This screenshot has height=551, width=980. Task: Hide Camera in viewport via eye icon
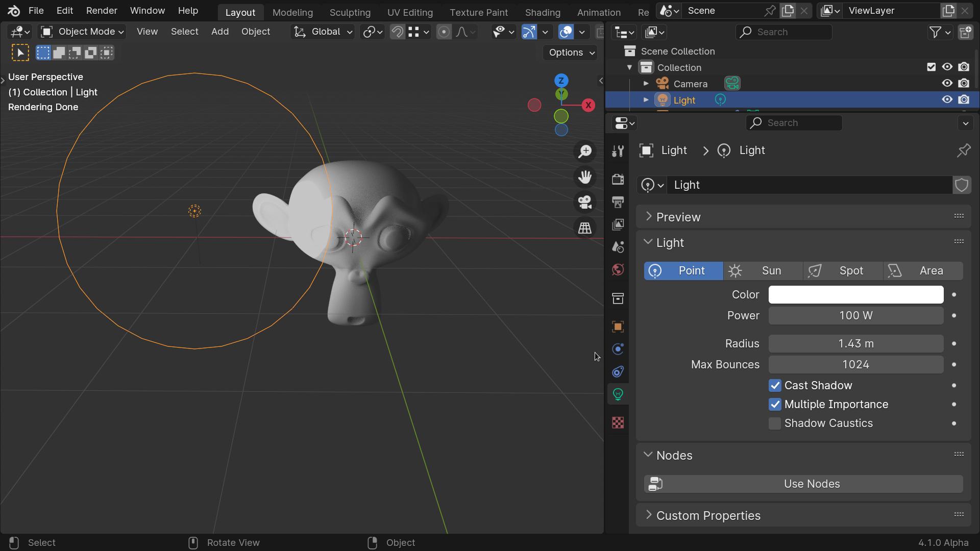pyautogui.click(x=947, y=83)
